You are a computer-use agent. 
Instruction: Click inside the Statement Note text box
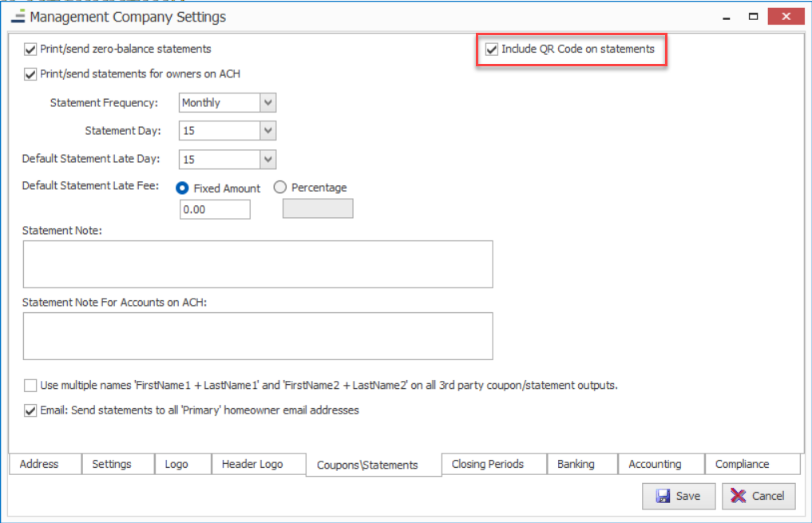257,263
